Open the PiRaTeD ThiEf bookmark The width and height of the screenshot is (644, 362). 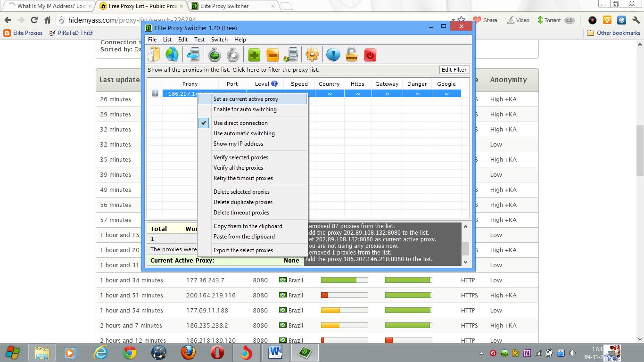point(71,33)
